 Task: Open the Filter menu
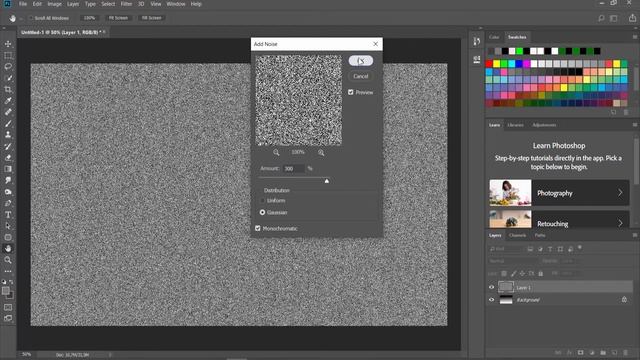tap(126, 4)
